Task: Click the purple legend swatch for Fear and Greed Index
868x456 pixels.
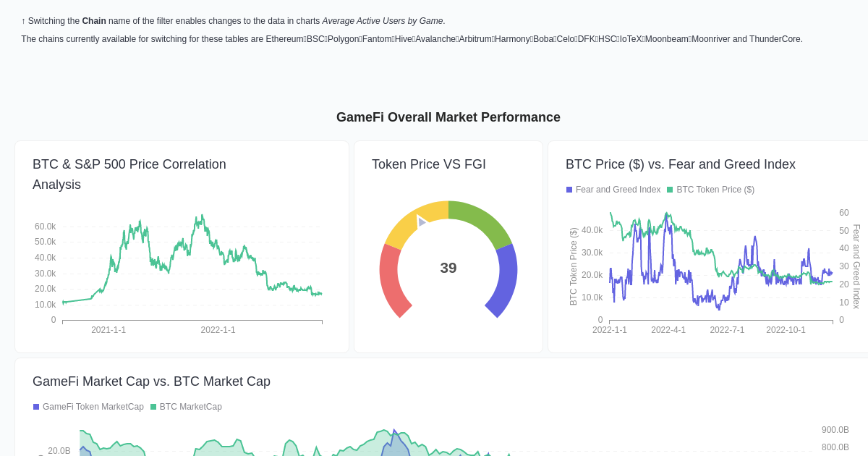Action: coord(569,190)
